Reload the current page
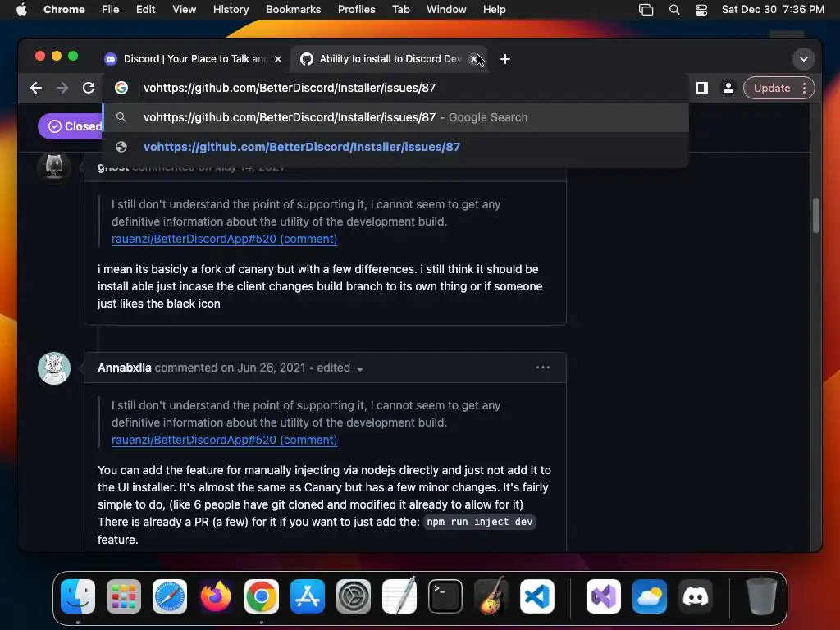Image resolution: width=840 pixels, height=630 pixels. [x=89, y=88]
